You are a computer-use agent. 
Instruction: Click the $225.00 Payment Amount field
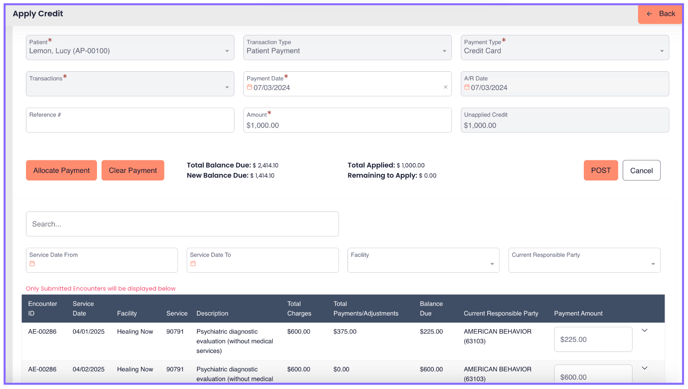coord(593,339)
